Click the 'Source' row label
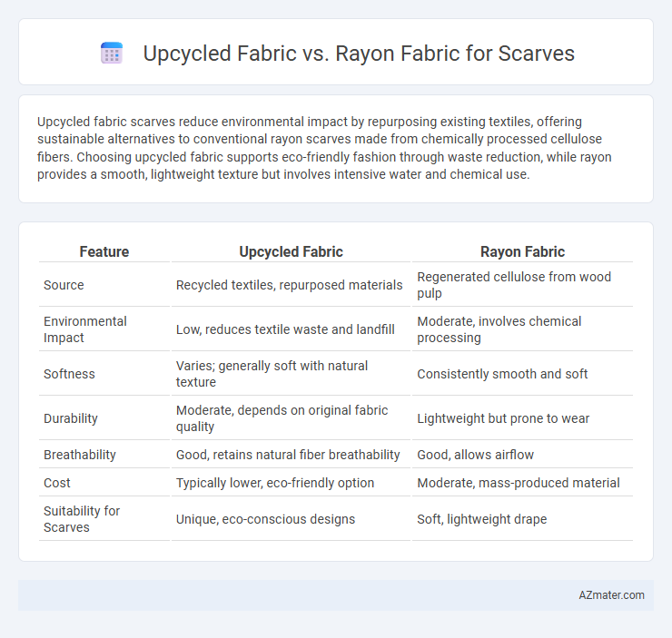This screenshot has height=638, width=672. click(64, 285)
